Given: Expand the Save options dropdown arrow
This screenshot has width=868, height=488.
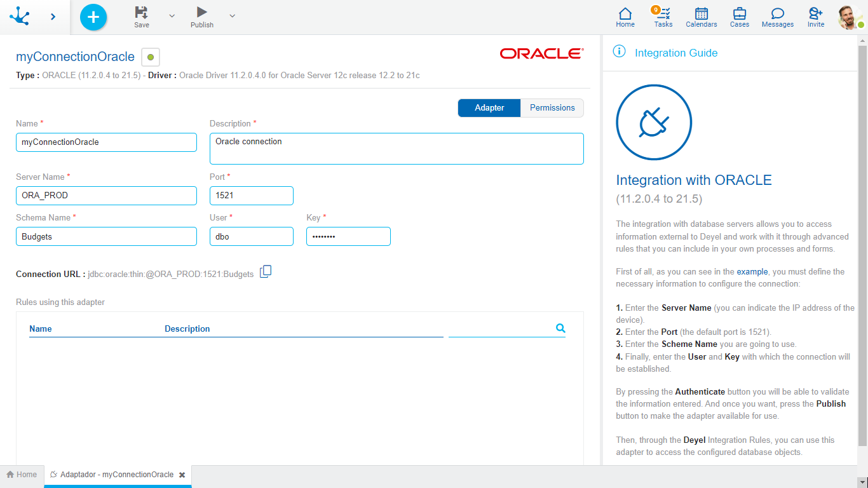Looking at the screenshot, I should pos(172,16).
